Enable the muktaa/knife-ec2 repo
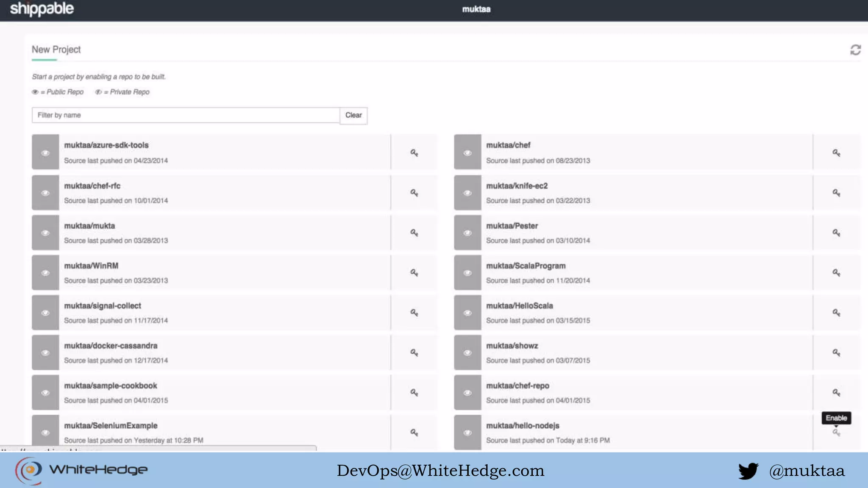Viewport: 868px width, 488px height. (x=836, y=193)
